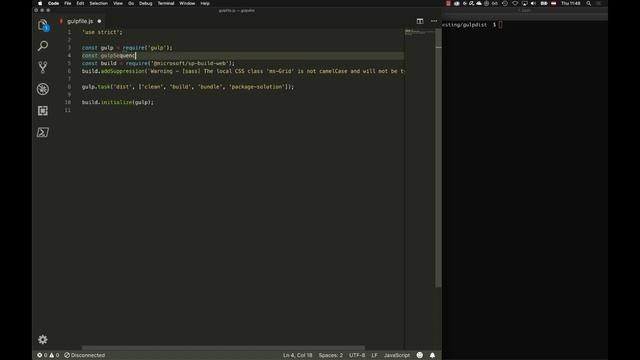Open the Manage gear icon

click(43, 339)
